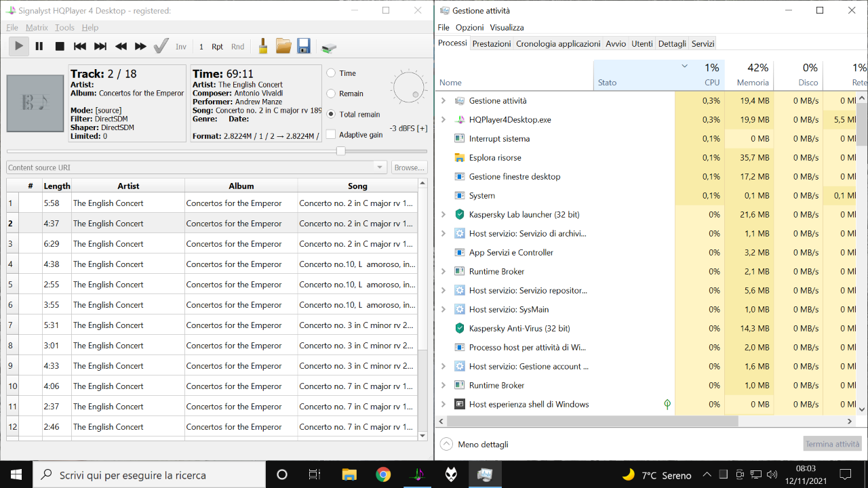Expand the HQPlayer4Desktop.exe process row

[x=443, y=119]
